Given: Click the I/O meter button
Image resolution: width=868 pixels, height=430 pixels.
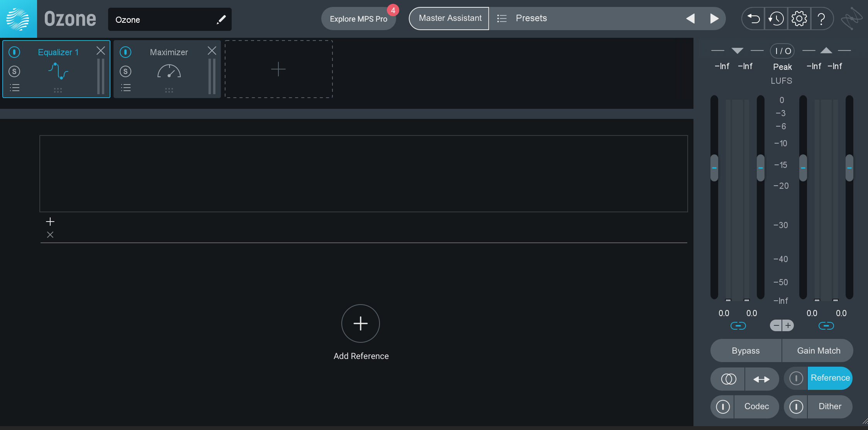Looking at the screenshot, I should [782, 51].
